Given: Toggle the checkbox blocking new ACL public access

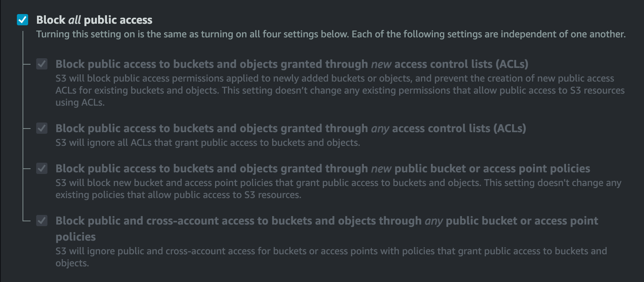Looking at the screenshot, I should coord(42,63).
